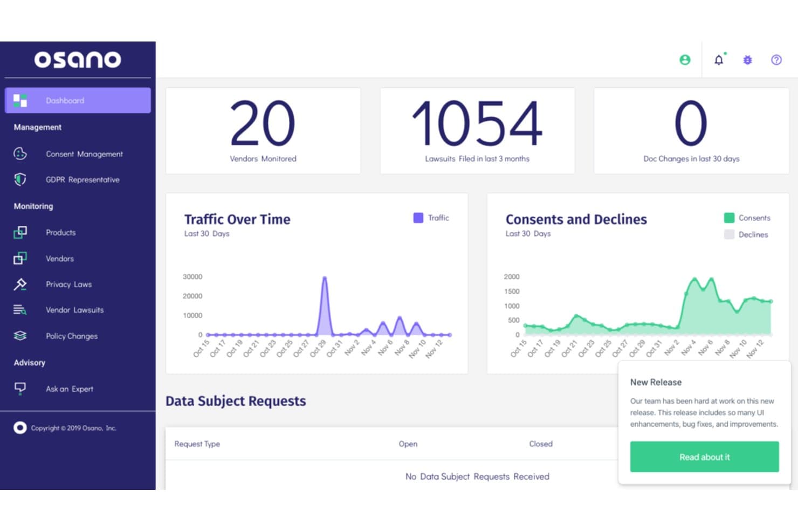The image size is (798, 532).
Task: Toggle the Traffic legend color swatch
Action: pos(418,218)
